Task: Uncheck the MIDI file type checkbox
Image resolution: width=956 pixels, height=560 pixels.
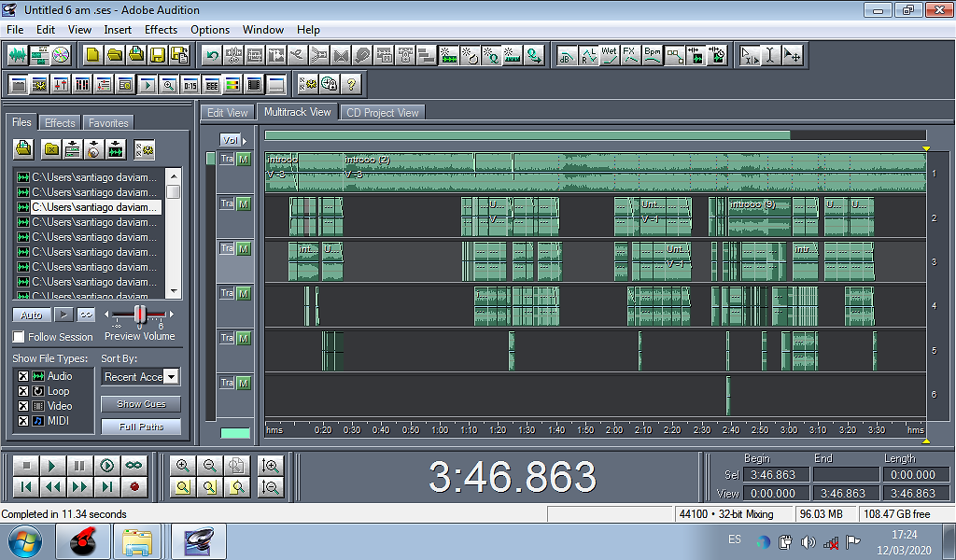Action: point(23,420)
